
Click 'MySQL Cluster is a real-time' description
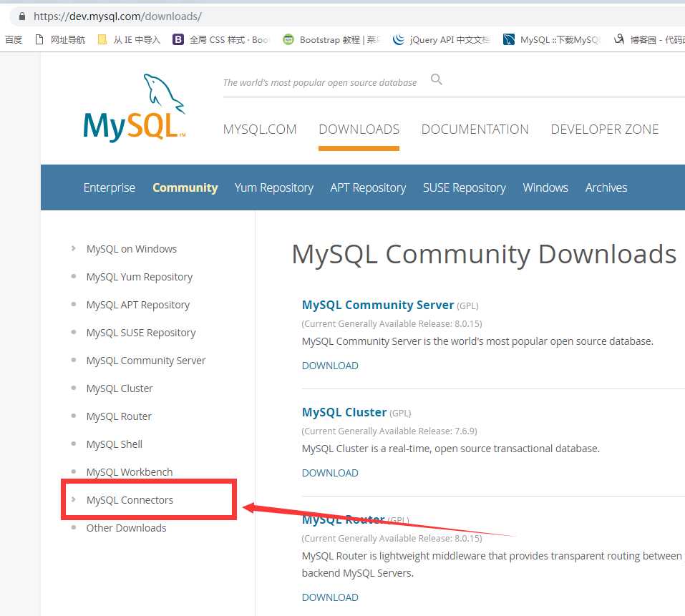pyautogui.click(x=451, y=449)
